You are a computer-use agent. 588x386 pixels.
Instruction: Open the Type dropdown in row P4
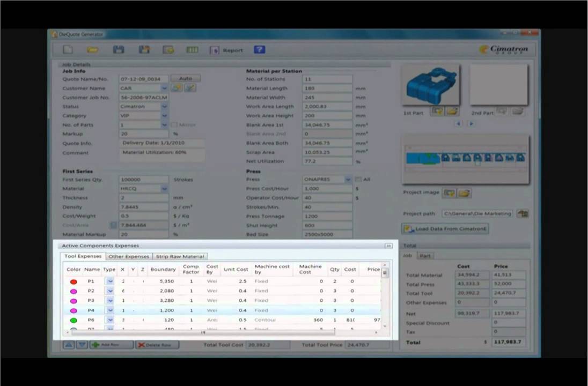tap(110, 310)
